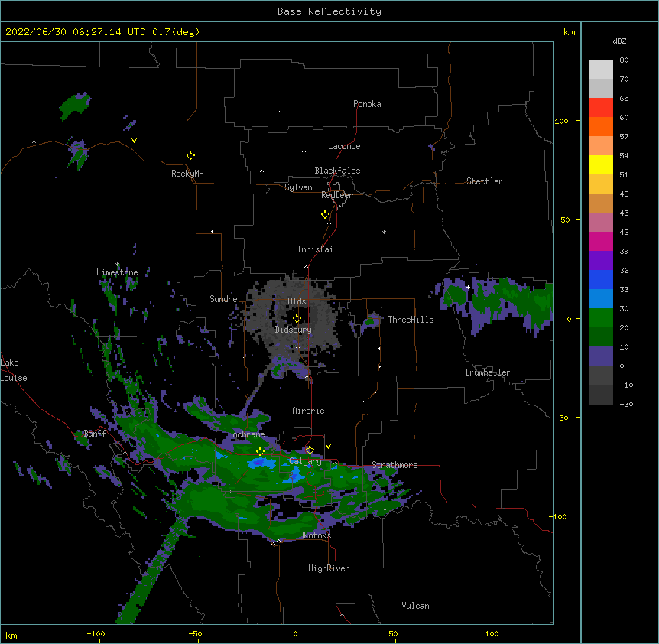
Task: Click the yellow diamond marker right of Cochrane
Action: pos(260,452)
